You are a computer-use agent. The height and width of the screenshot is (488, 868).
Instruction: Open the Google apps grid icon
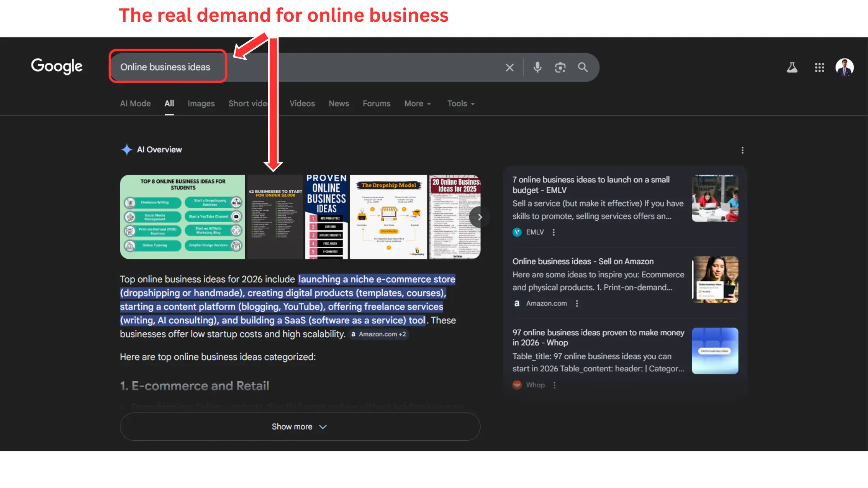(x=819, y=68)
